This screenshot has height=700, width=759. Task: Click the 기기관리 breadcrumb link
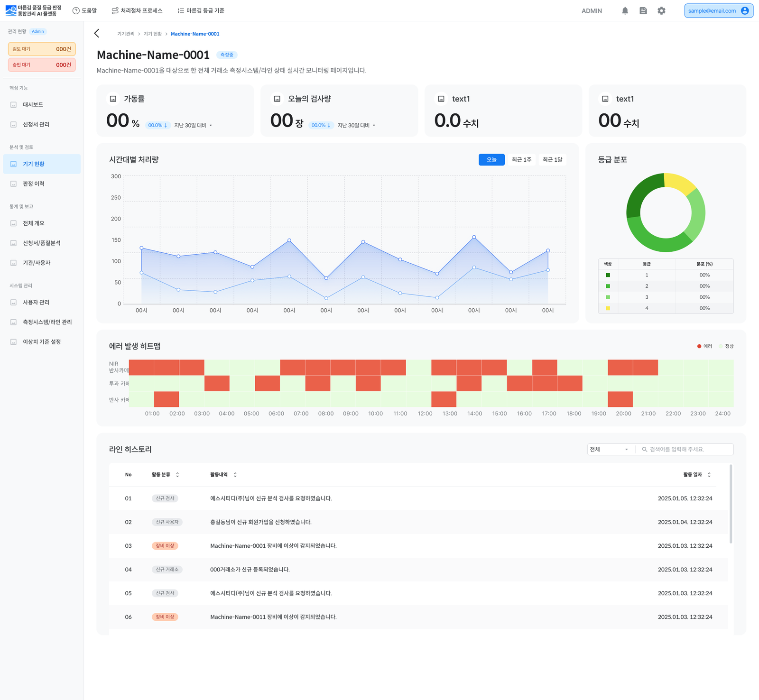point(126,34)
